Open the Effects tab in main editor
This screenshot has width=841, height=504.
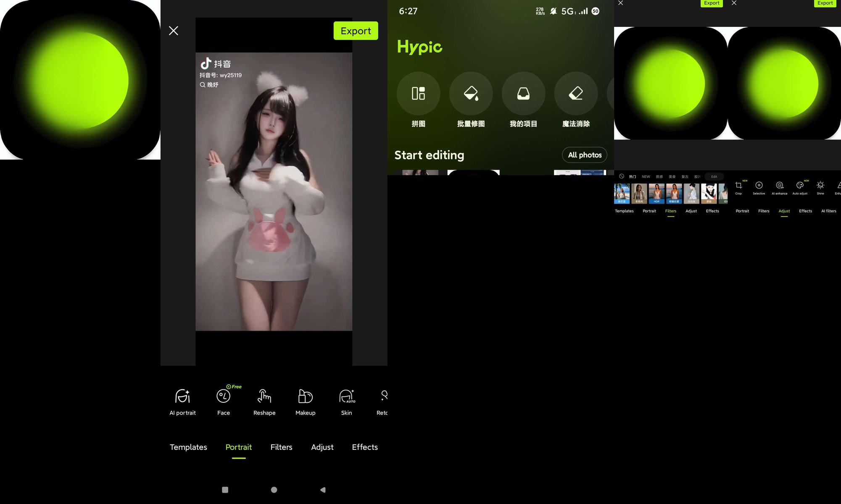(365, 447)
